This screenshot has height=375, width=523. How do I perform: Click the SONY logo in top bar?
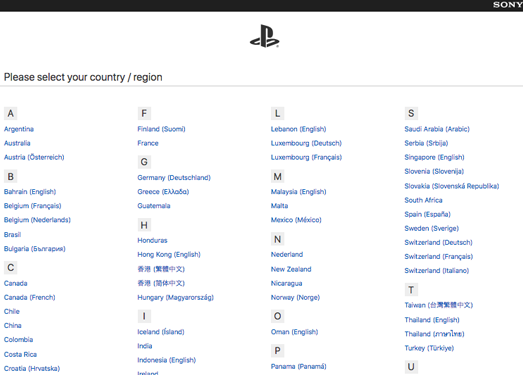[x=508, y=5]
